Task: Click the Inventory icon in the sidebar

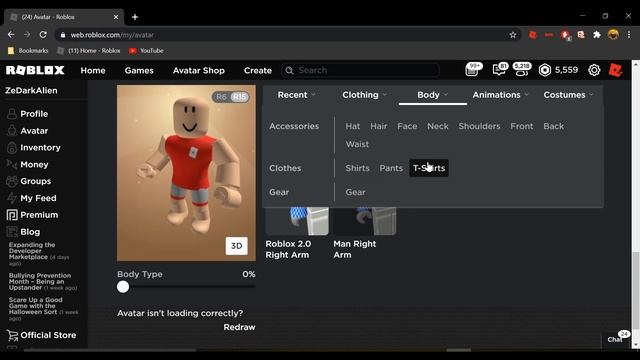Action: [x=12, y=147]
